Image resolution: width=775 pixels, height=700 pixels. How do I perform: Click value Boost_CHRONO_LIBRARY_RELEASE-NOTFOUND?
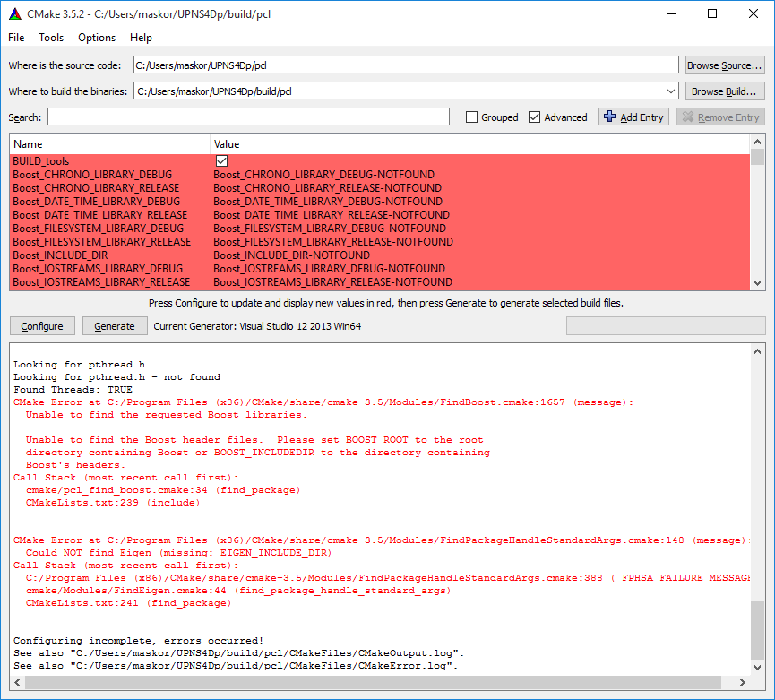(328, 188)
